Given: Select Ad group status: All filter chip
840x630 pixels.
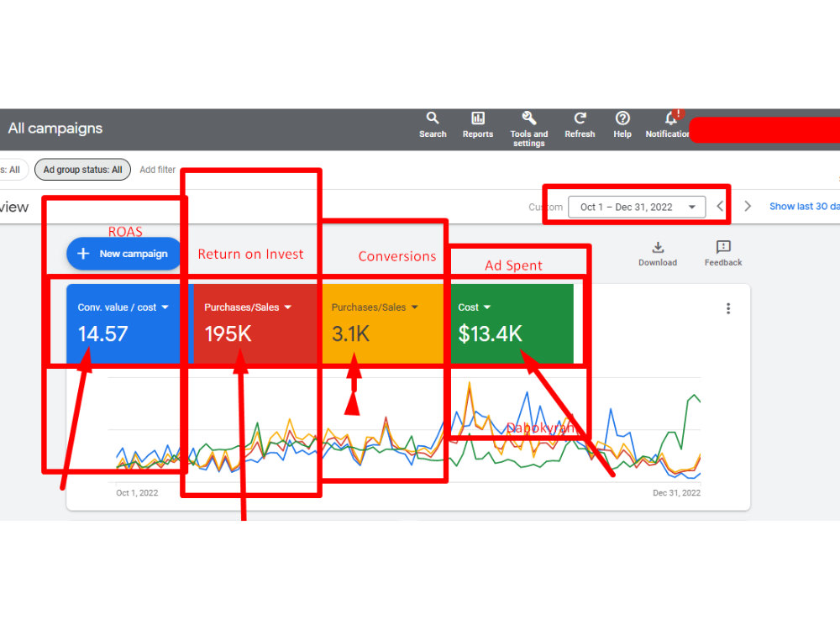Looking at the screenshot, I should click(x=82, y=170).
